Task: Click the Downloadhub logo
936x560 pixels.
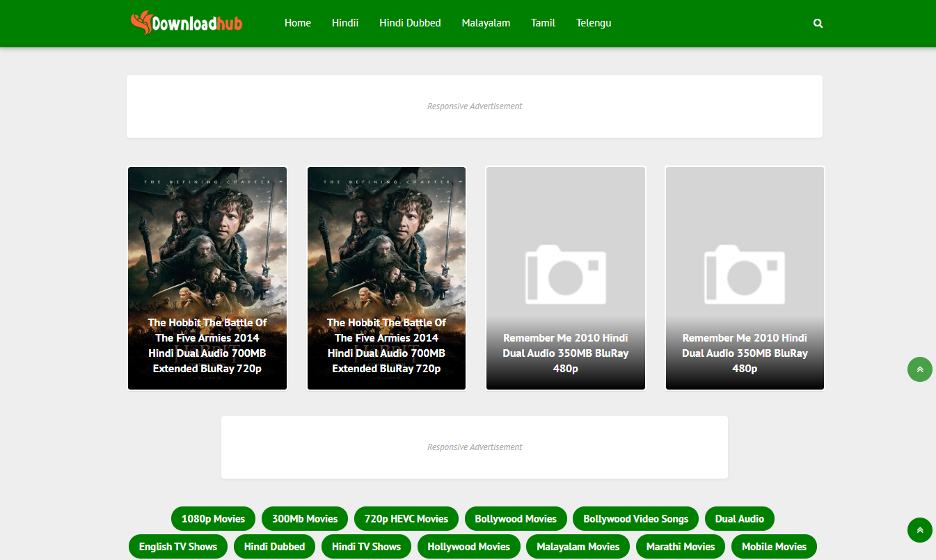Action: (187, 23)
